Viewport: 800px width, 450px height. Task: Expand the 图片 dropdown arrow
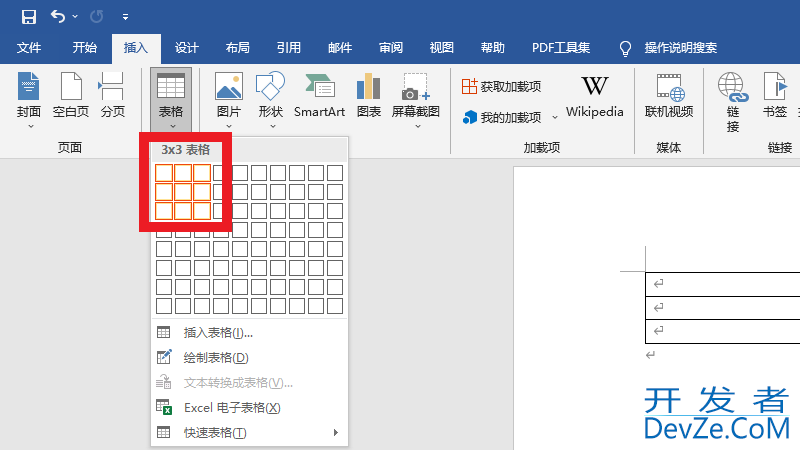point(229,126)
